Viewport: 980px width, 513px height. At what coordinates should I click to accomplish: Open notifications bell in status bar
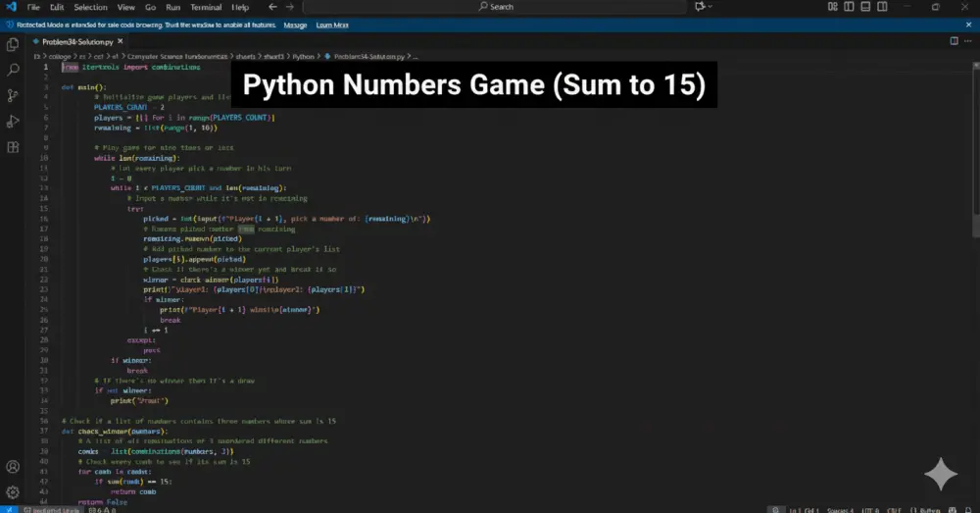coord(968,510)
